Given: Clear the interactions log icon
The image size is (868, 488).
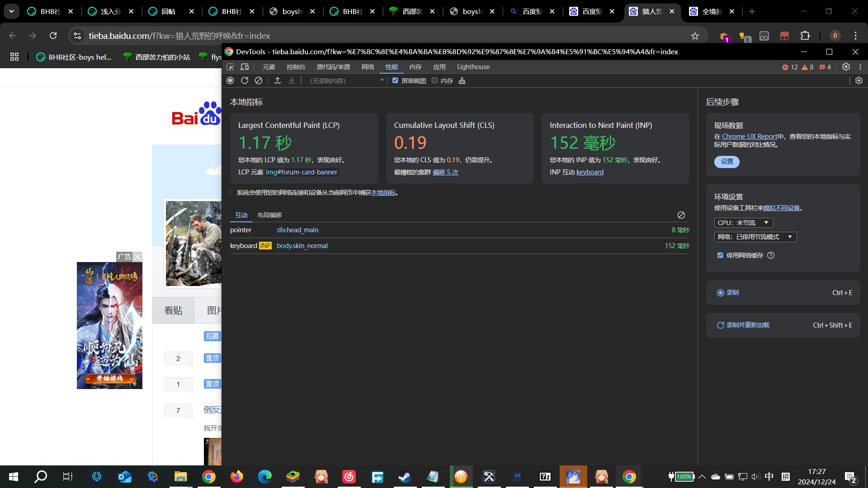Looking at the screenshot, I should [681, 215].
